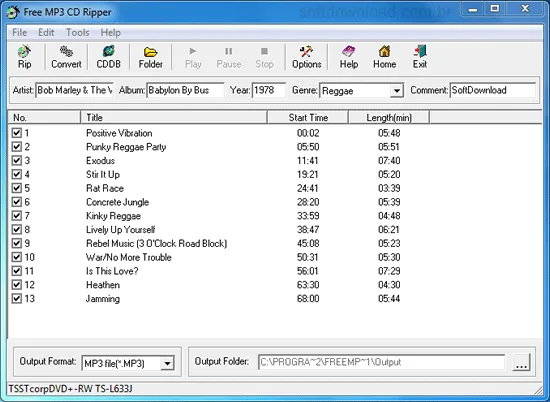Viewport: 550px width, 402px height.
Task: Uncheck track 8 Lively Up Yourself
Action: (16, 229)
